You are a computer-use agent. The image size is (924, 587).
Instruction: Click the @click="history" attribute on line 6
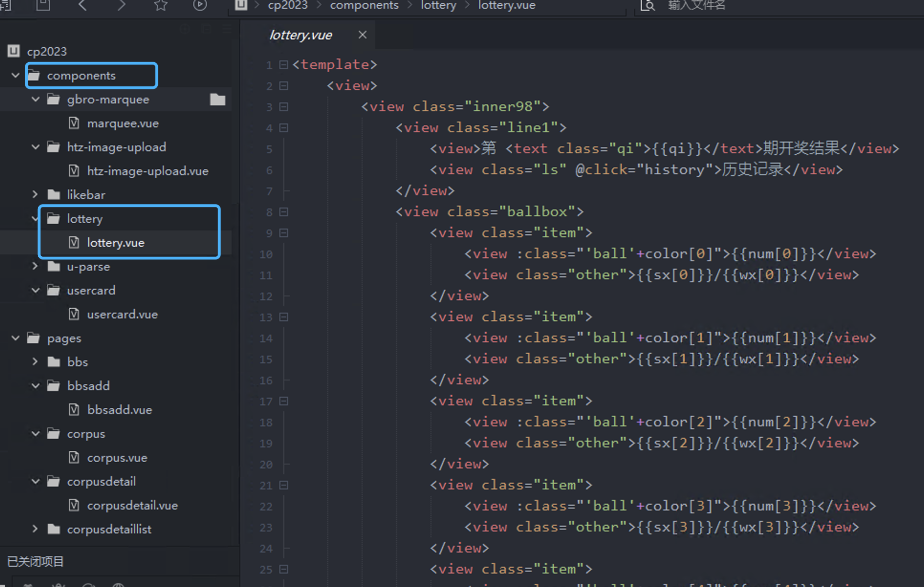click(x=645, y=170)
